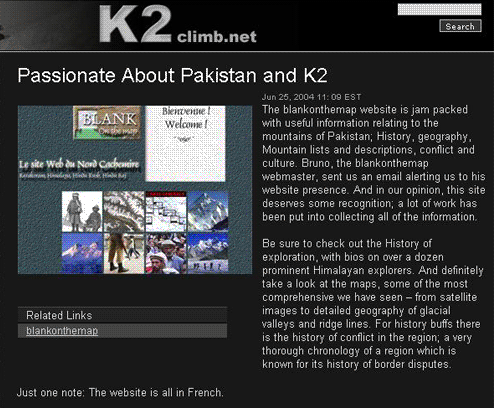The width and height of the screenshot is (494, 408).
Task: Click the BLANK on the map logo image
Action: [107, 122]
